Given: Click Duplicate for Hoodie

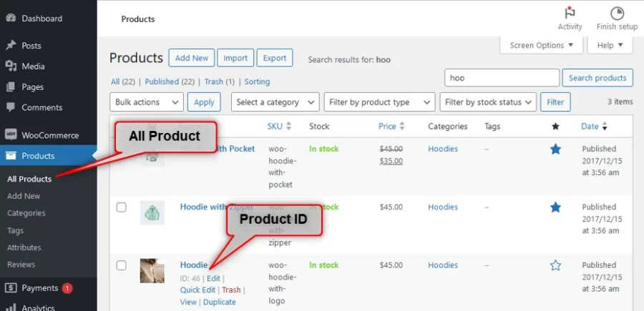Looking at the screenshot, I should point(220,302).
